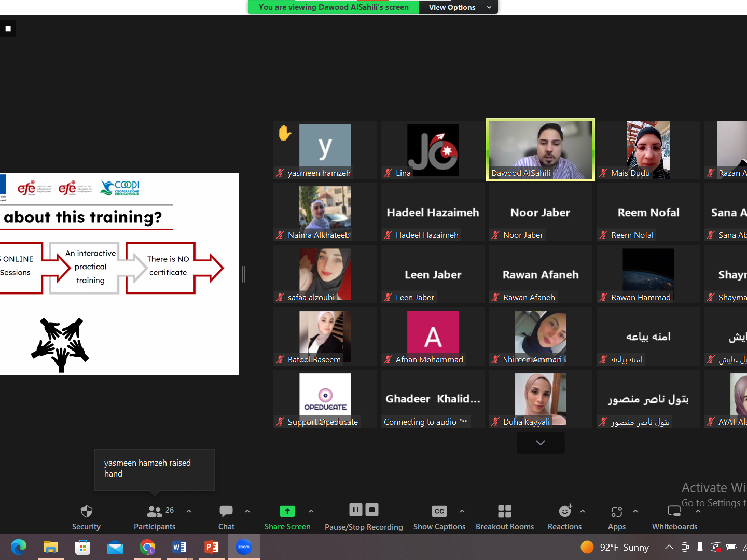Open the Participants panel

(x=155, y=512)
